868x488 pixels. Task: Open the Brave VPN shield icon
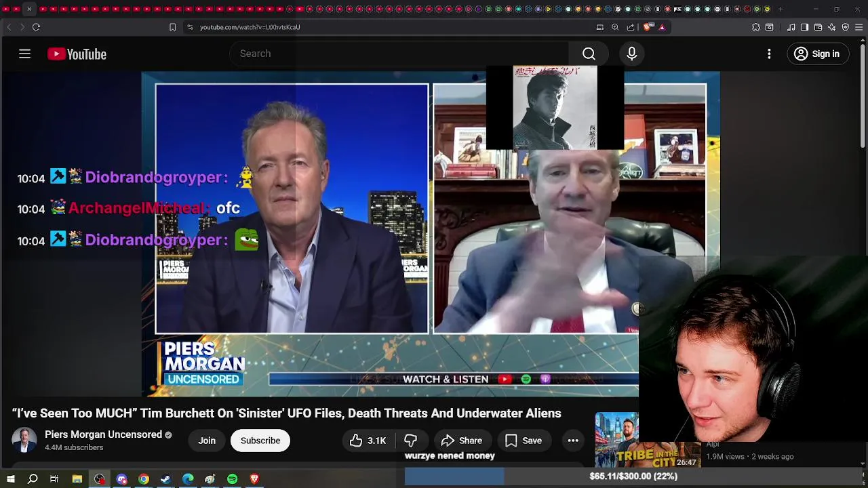point(846,27)
